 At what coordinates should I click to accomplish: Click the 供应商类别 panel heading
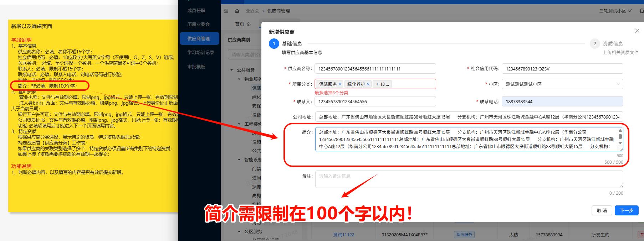(x=239, y=40)
